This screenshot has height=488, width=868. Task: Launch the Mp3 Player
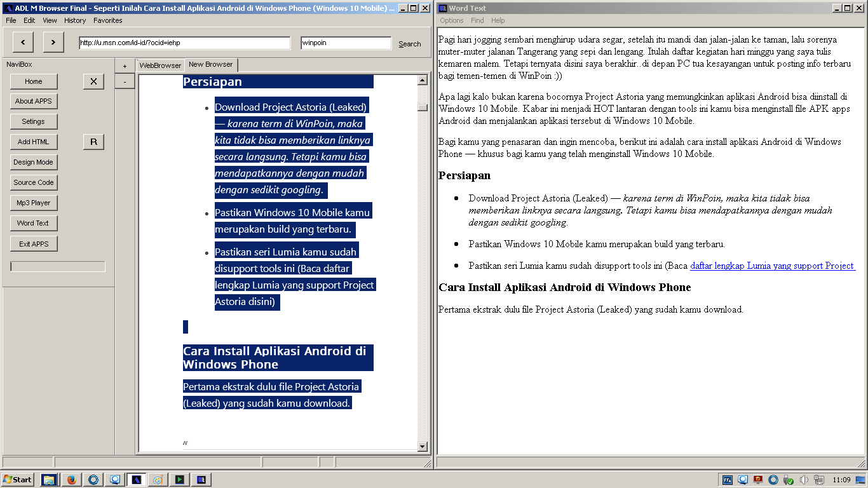pyautogui.click(x=34, y=203)
